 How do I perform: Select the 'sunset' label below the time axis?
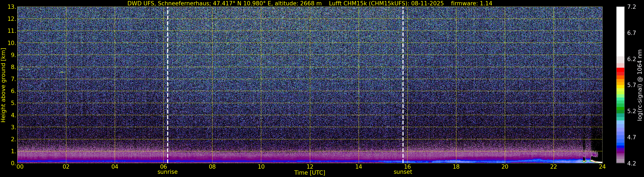(x=403, y=172)
